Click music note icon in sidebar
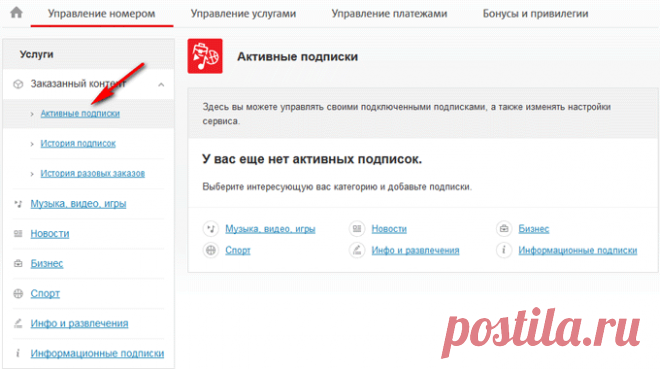Viewport: 660px width, 369px height. pyautogui.click(x=18, y=204)
